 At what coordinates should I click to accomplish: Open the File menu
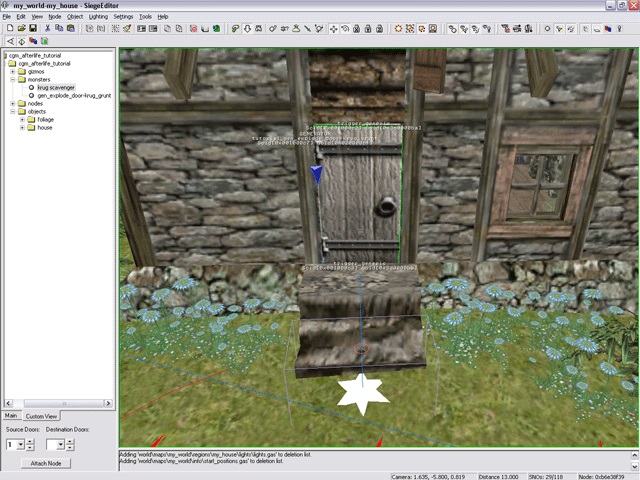point(7,17)
